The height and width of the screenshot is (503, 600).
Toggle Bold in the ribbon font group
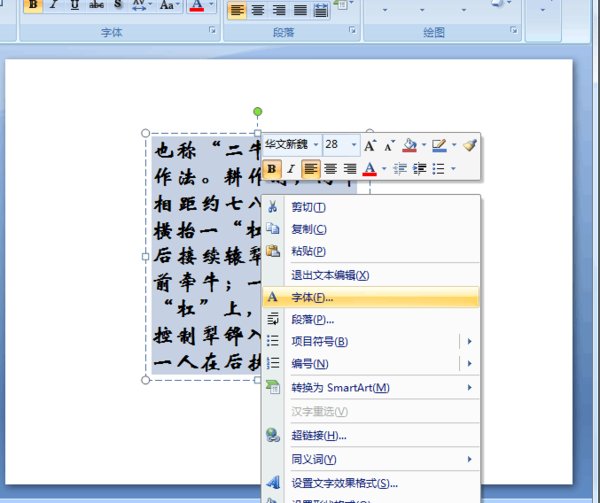tap(33, 5)
